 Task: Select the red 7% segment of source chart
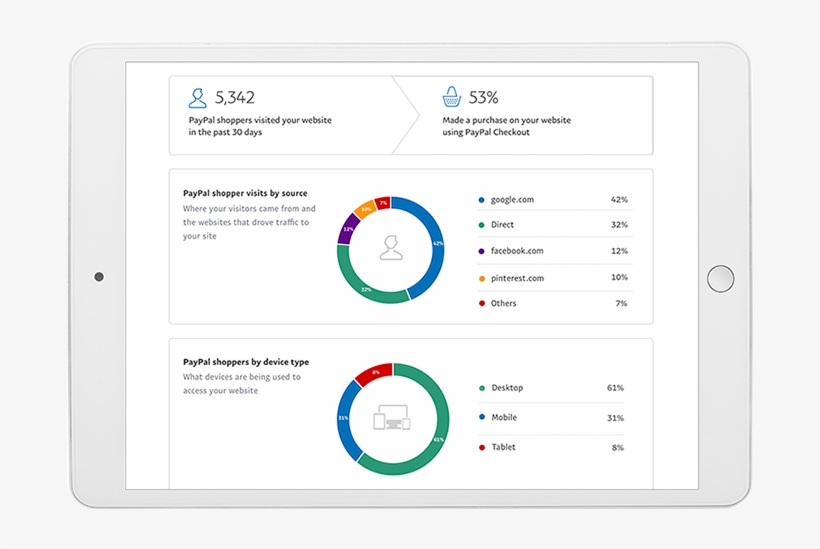point(383,202)
